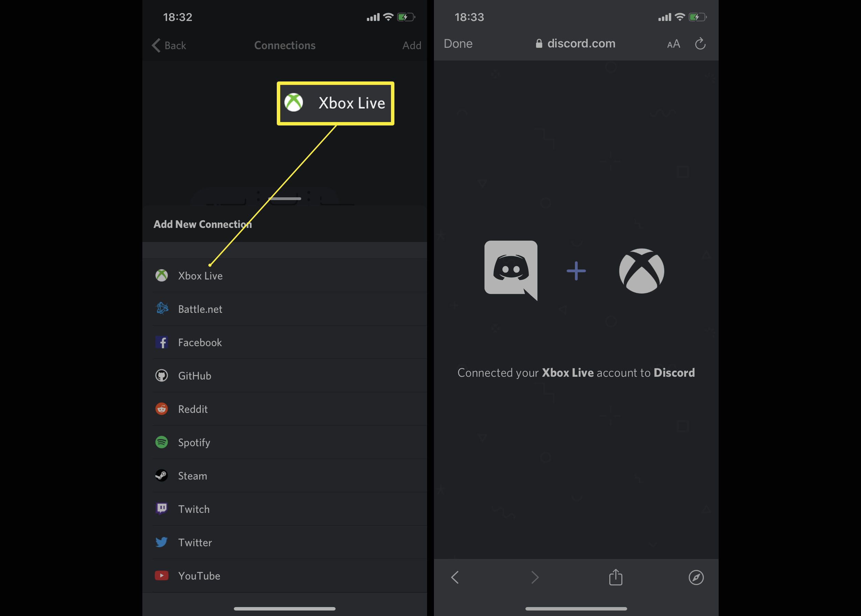Select the YouTube connection icon
The height and width of the screenshot is (616, 861).
tap(162, 575)
